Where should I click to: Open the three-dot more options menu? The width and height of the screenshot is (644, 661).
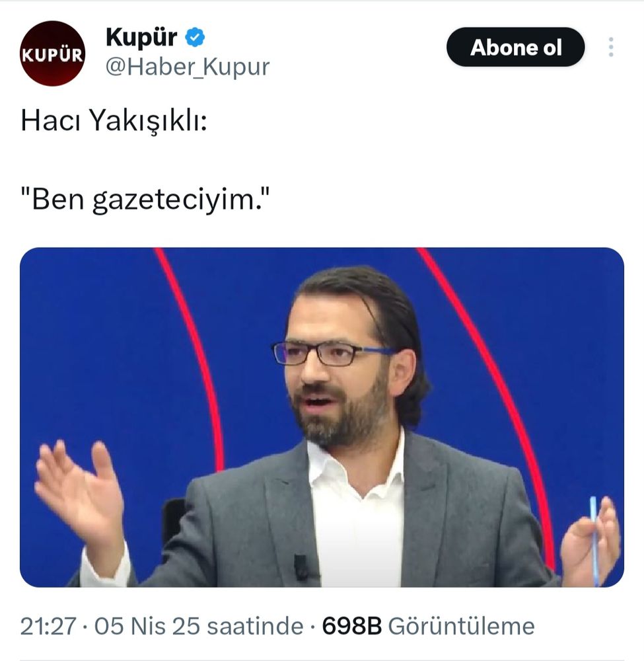coord(611,47)
